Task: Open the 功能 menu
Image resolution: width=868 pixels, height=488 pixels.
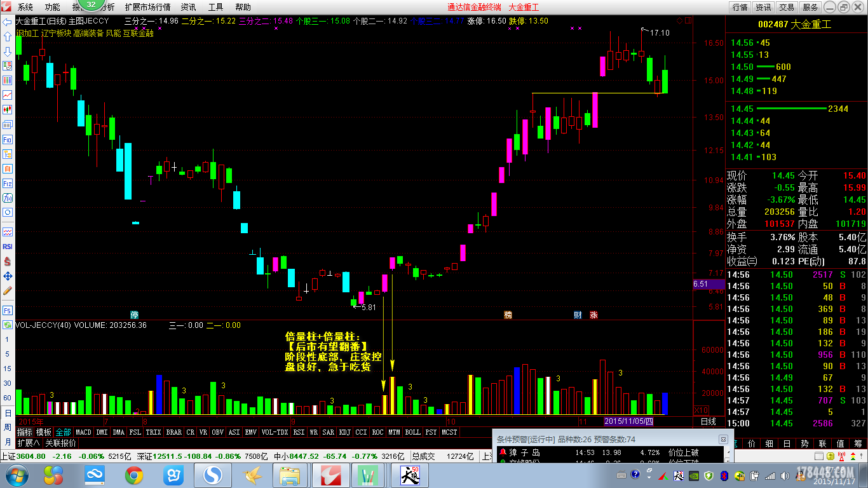Action: coord(52,7)
